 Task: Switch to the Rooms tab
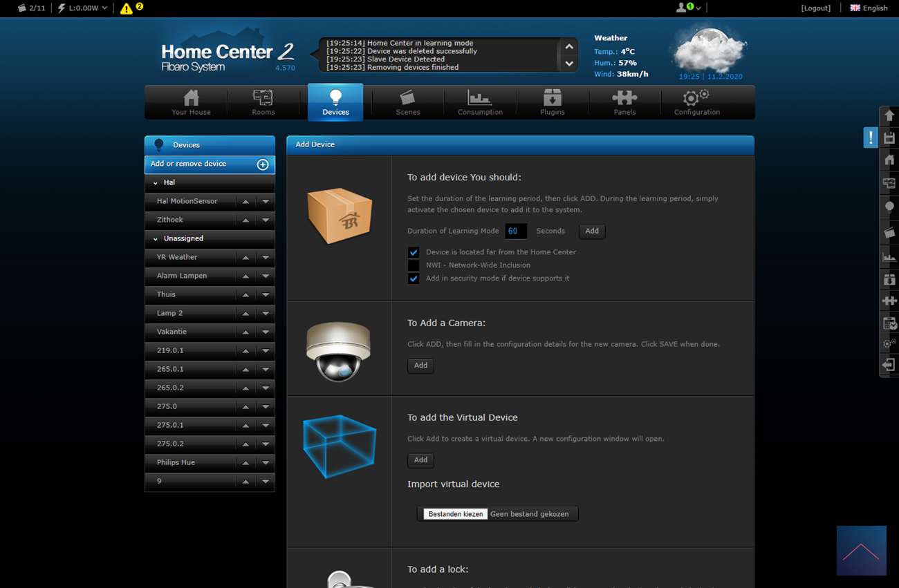click(263, 102)
